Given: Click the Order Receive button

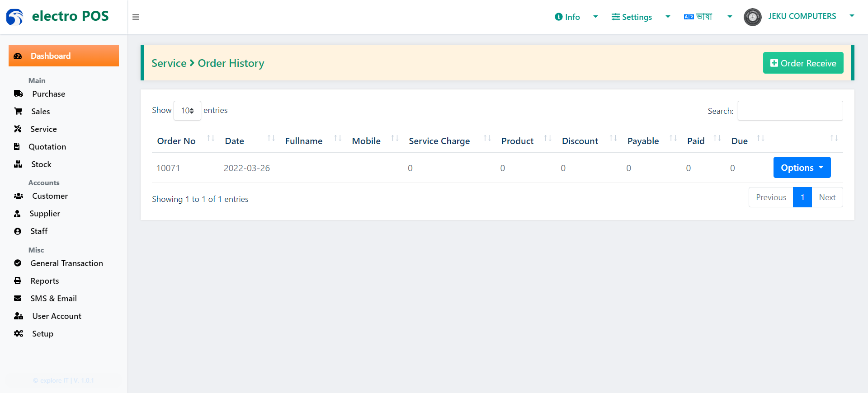Looking at the screenshot, I should click(803, 63).
